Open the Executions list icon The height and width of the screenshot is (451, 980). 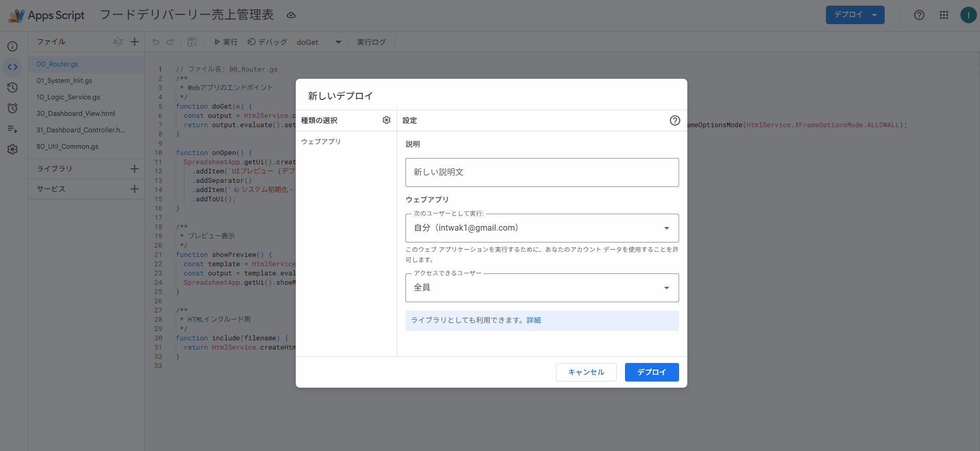tap(12, 129)
